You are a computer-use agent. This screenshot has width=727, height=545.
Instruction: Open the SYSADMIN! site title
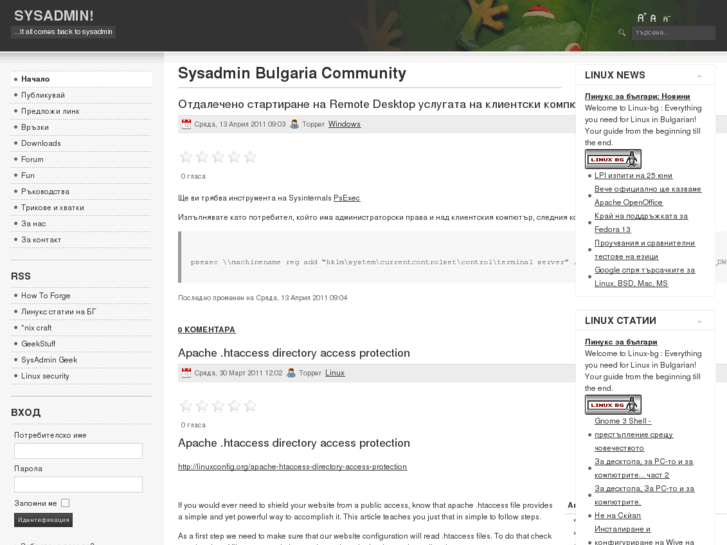click(x=54, y=16)
